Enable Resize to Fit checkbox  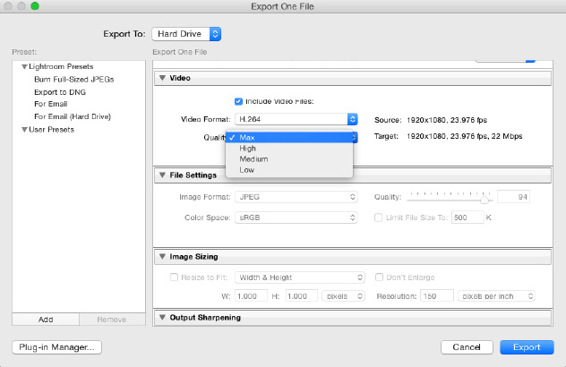coord(174,277)
